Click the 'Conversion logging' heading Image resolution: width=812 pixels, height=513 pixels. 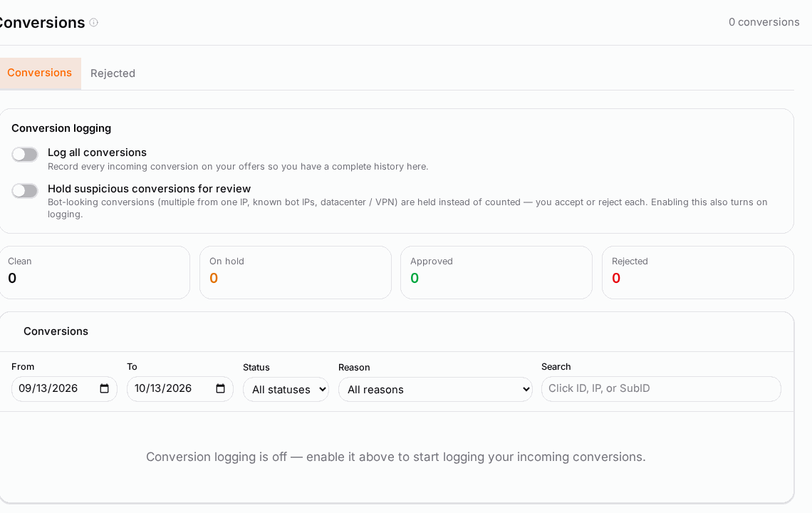pos(61,128)
